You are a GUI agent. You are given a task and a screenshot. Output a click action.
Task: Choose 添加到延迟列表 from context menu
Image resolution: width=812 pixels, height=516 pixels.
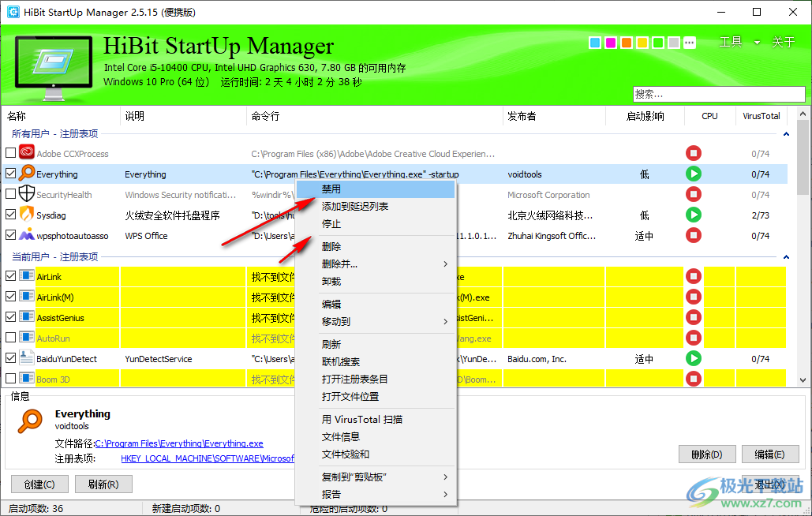[376, 207]
